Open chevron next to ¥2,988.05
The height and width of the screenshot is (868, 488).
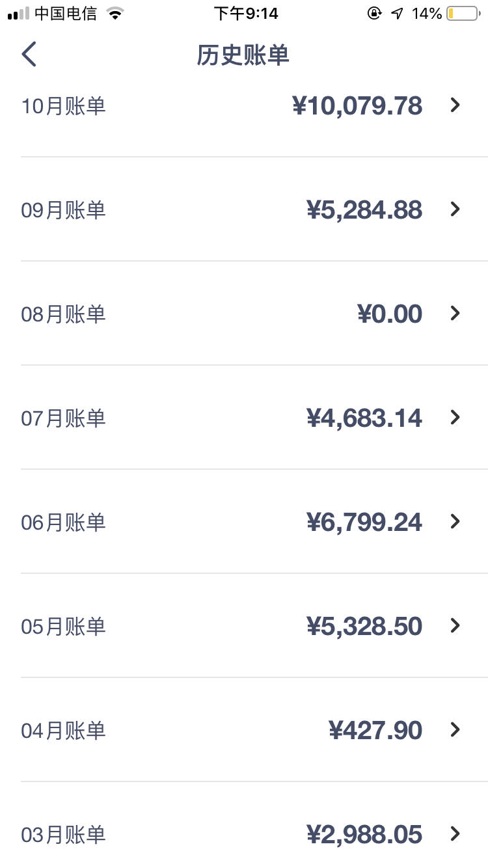[x=455, y=834]
